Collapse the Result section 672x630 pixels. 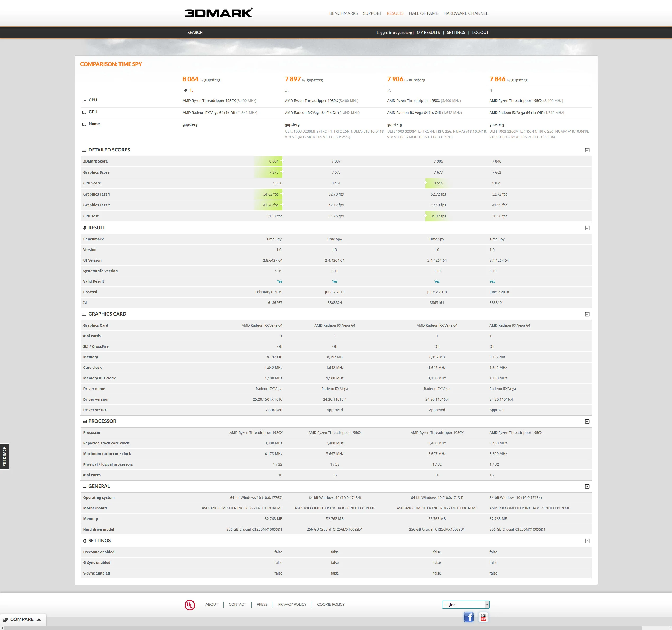pos(587,228)
